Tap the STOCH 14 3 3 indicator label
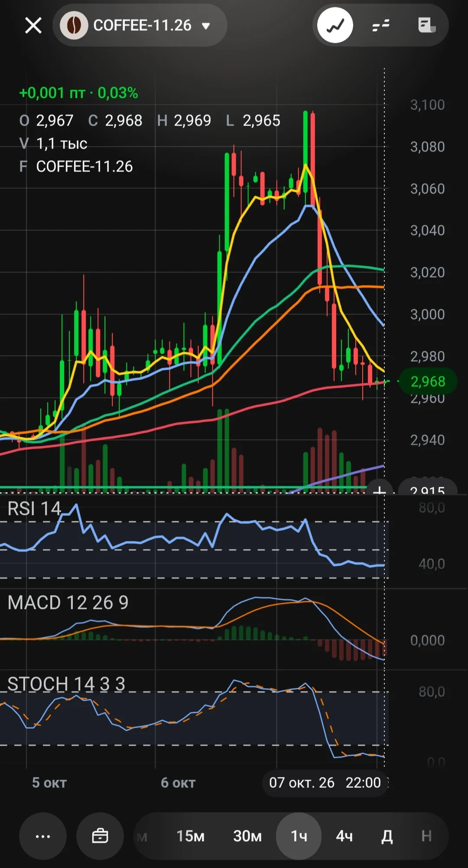This screenshot has width=468, height=868. pyautogui.click(x=66, y=684)
